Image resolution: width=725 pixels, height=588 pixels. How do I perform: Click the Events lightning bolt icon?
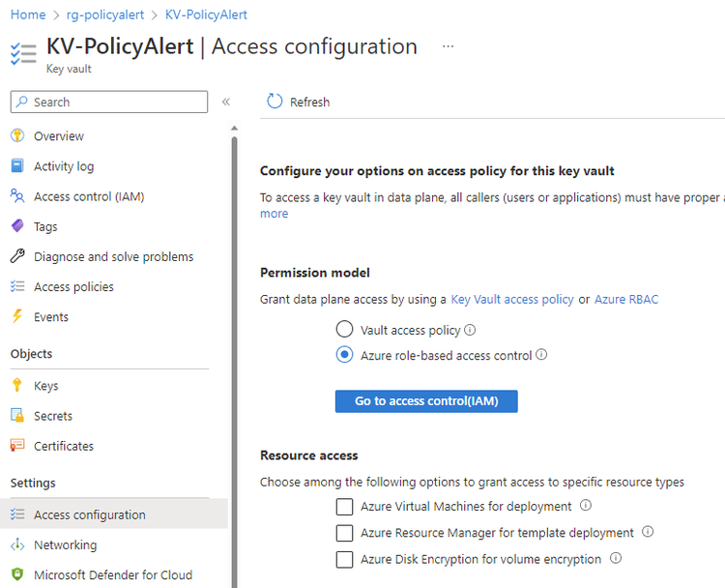tap(17, 316)
